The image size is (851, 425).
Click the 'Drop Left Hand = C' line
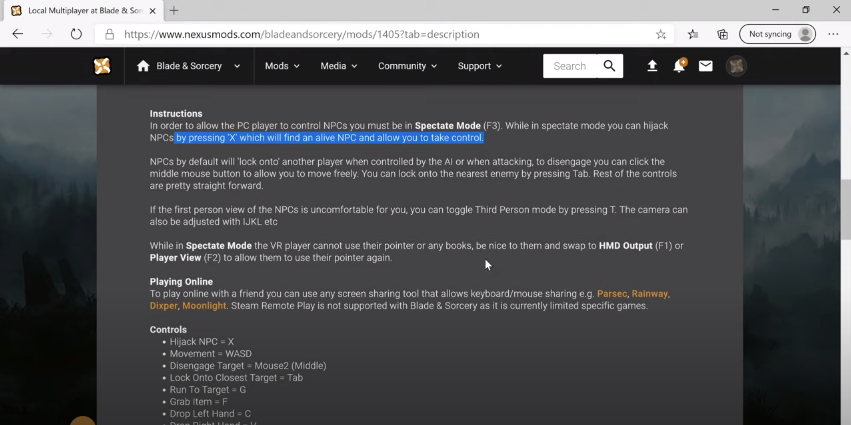click(210, 414)
